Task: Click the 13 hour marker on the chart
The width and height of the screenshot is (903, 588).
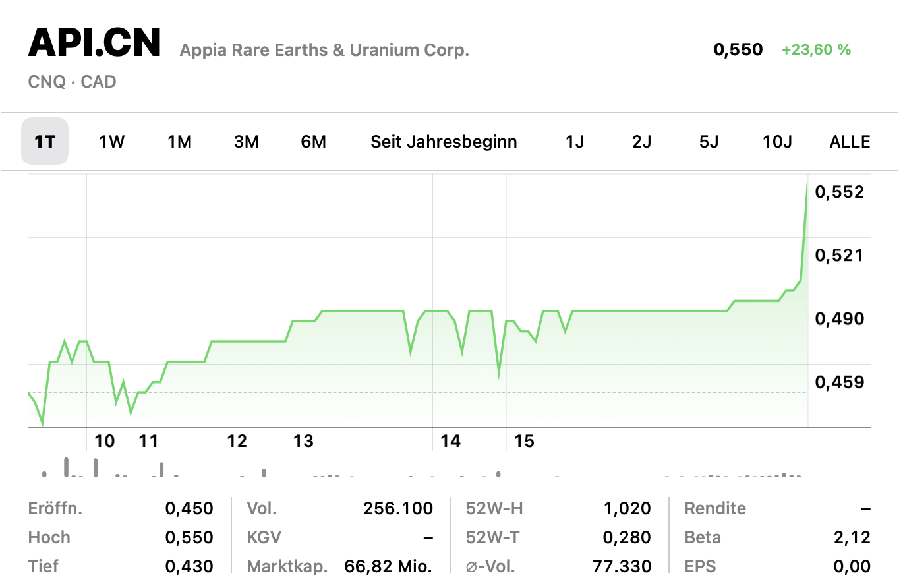Action: (x=303, y=441)
